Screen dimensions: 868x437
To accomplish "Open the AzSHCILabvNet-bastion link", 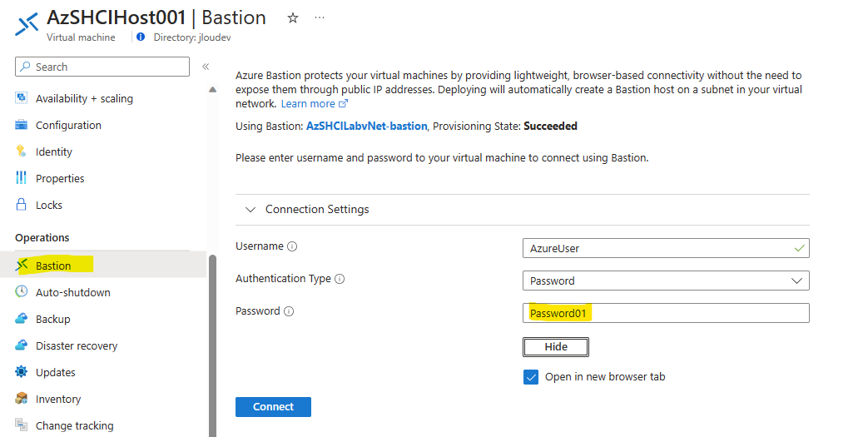I will 366,126.
